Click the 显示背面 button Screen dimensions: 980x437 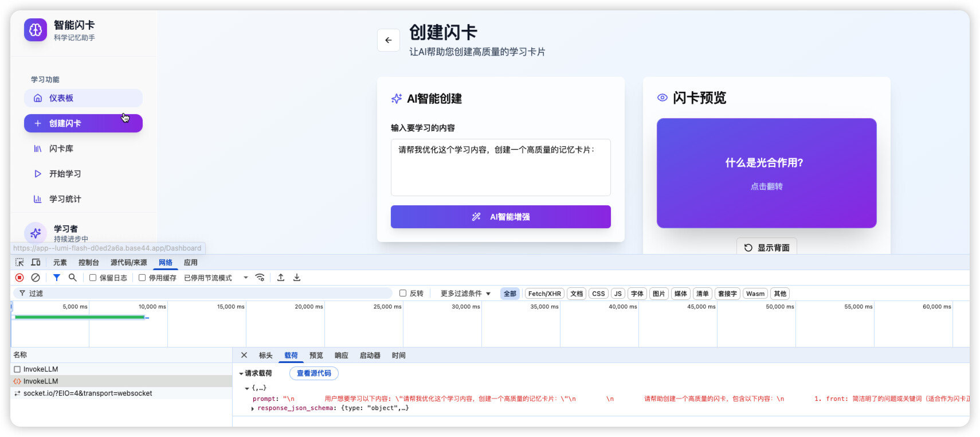click(766, 248)
